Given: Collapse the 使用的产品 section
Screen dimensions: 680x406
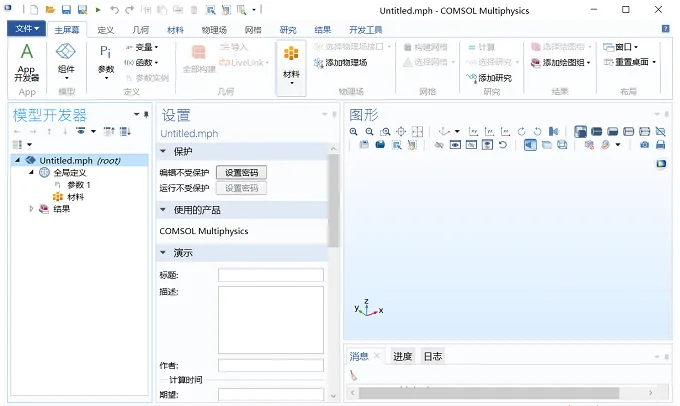Looking at the screenshot, I should [163, 210].
